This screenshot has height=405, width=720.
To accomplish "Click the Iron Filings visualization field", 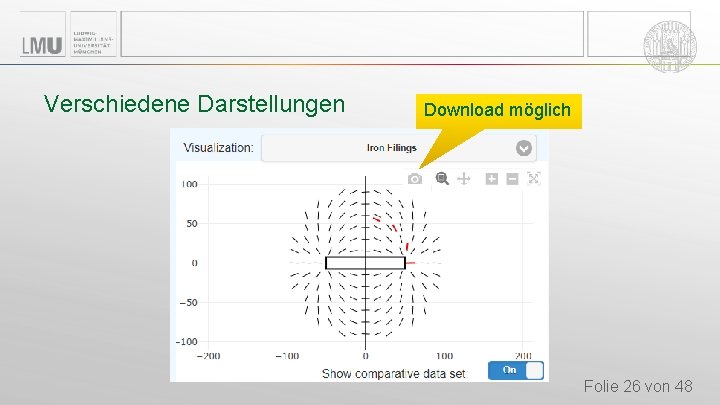I will [399, 148].
